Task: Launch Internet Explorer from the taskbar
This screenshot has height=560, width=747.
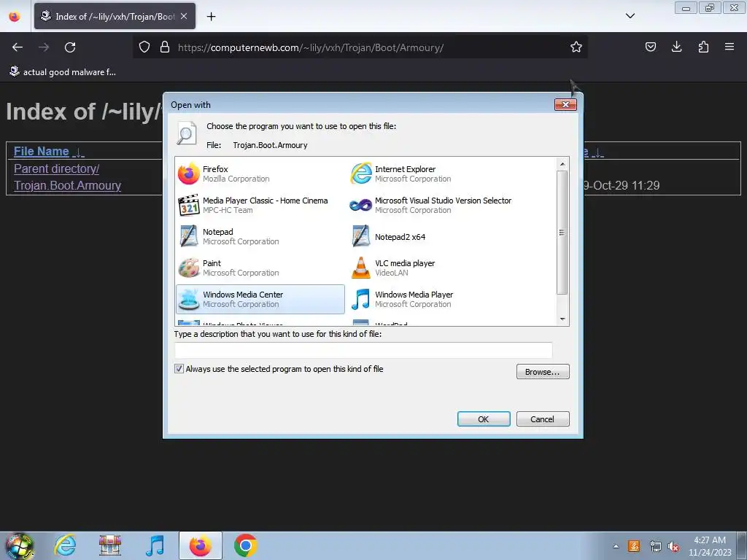Action: click(65, 545)
